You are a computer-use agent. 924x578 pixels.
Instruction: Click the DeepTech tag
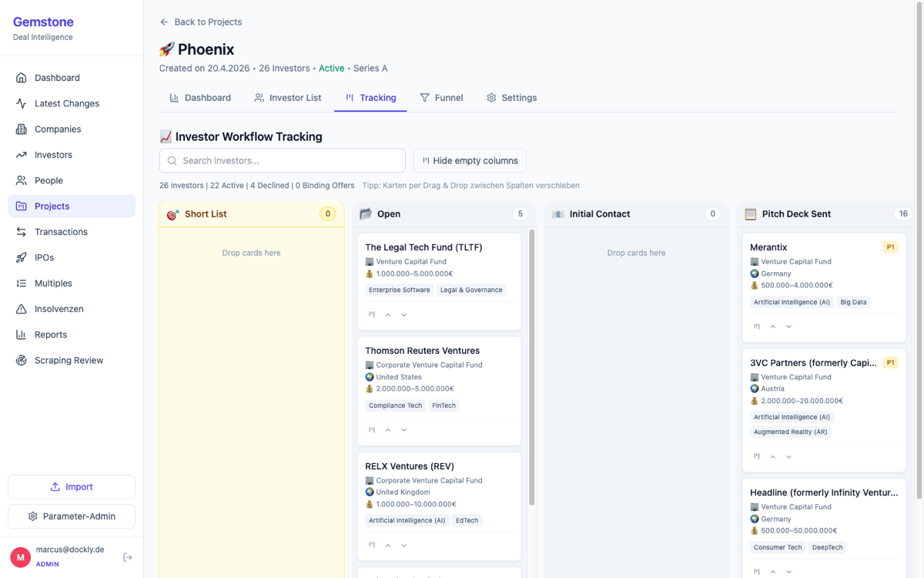point(829,547)
